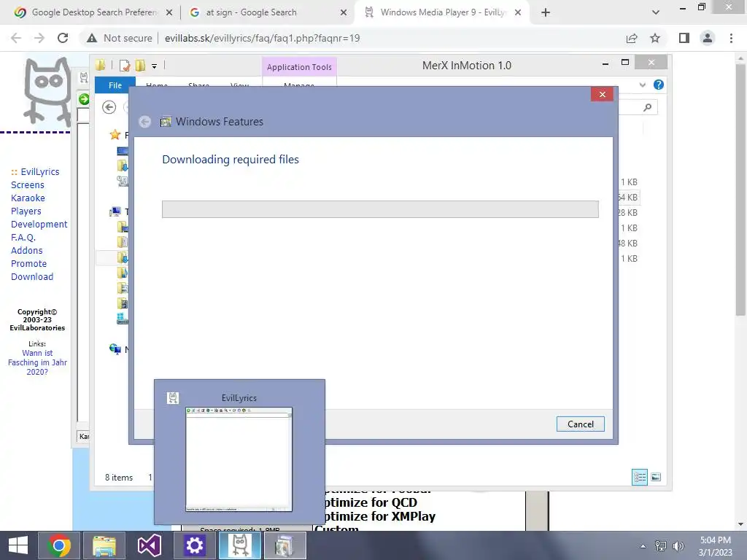Select the Application Tools ribbon tab
This screenshot has width=747, height=560.
click(x=299, y=67)
